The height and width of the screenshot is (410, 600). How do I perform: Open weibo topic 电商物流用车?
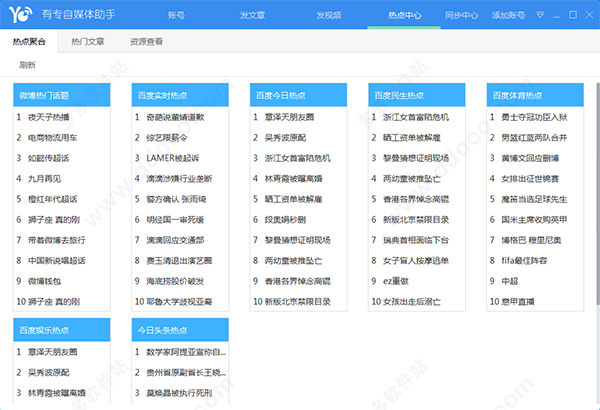click(52, 137)
